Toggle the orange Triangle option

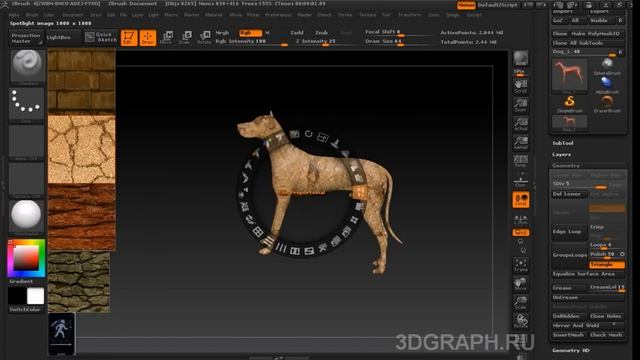(x=607, y=265)
